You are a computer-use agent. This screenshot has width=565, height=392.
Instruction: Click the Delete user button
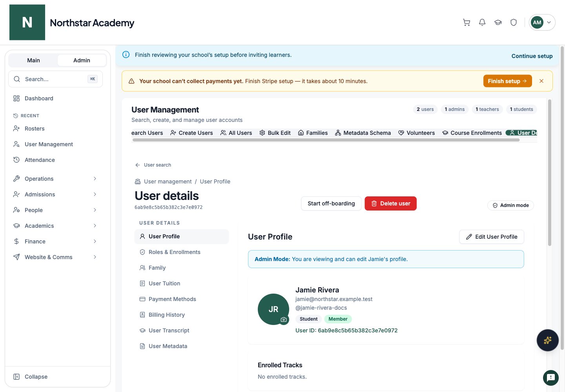[x=391, y=203]
